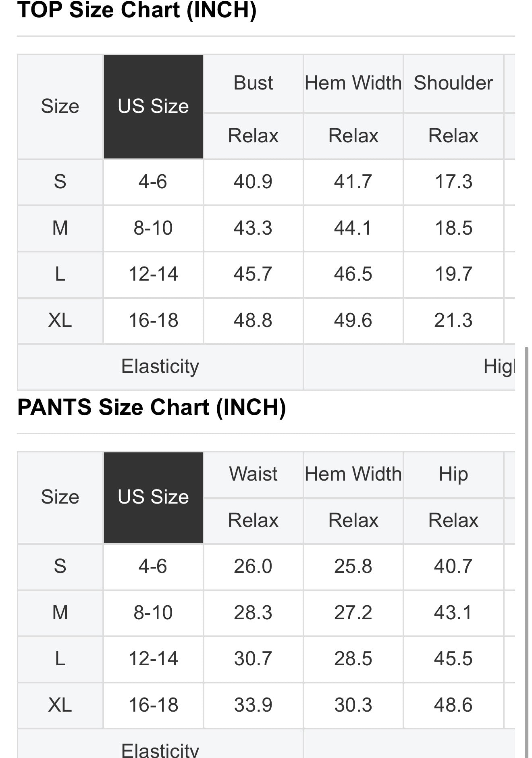Select the 48.8 bust value for XL

coord(253,321)
